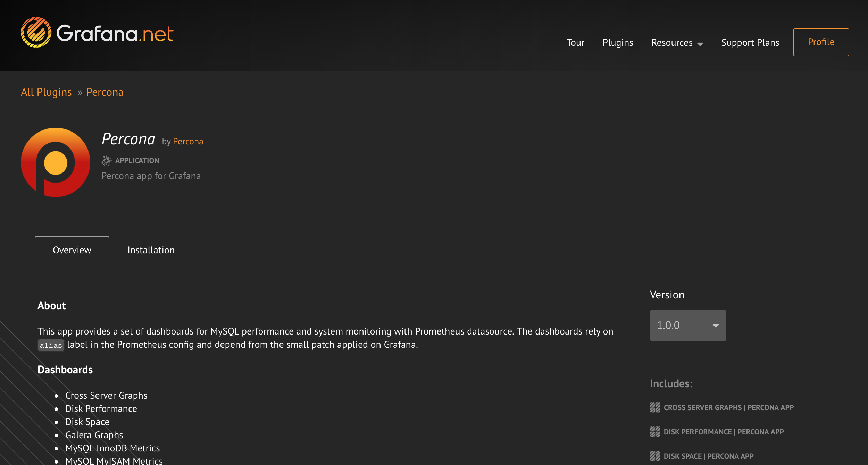The height and width of the screenshot is (465, 868).
Task: Click the Grafana.net logo icon
Action: pyautogui.click(x=36, y=33)
